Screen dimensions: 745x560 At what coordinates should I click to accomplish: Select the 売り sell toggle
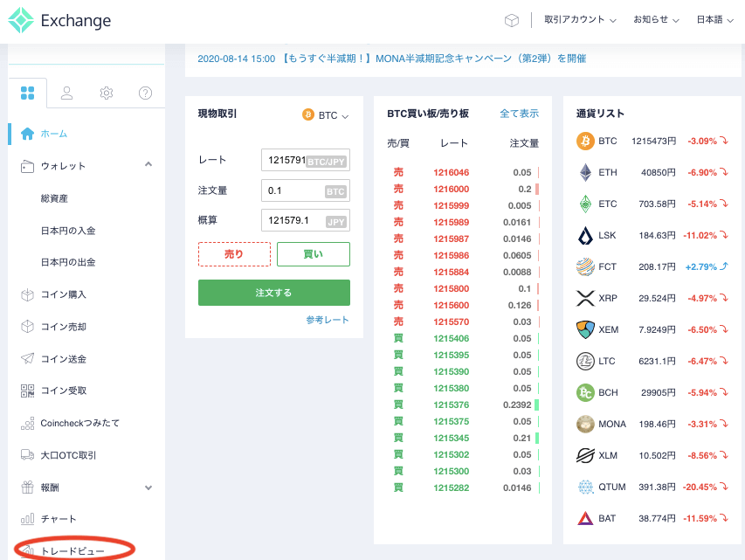click(234, 254)
